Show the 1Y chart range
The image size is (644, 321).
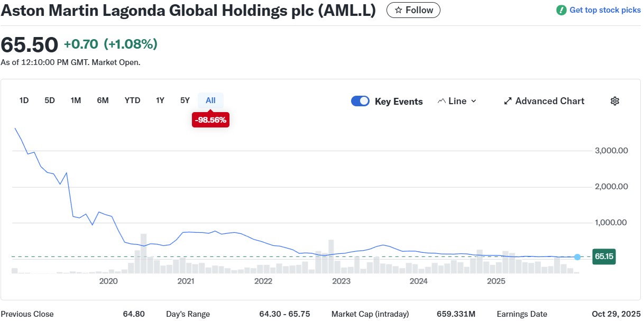pos(160,100)
